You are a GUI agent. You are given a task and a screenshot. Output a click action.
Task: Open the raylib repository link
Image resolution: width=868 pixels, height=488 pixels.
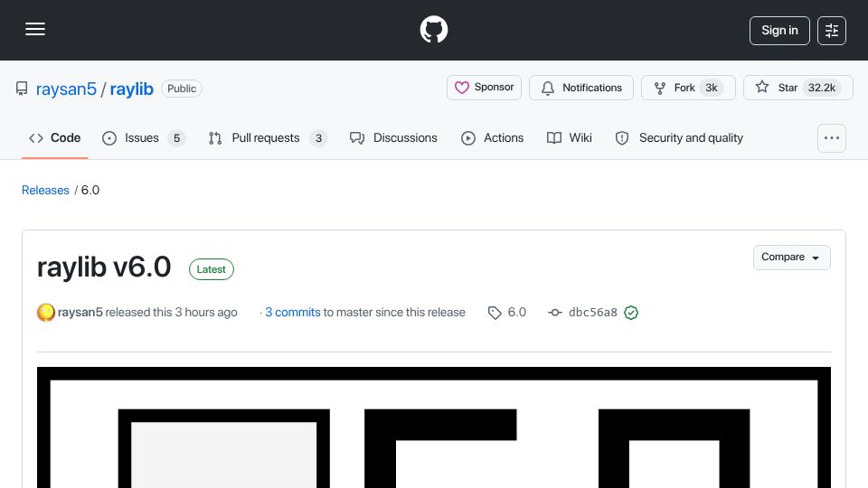pyautogui.click(x=131, y=89)
